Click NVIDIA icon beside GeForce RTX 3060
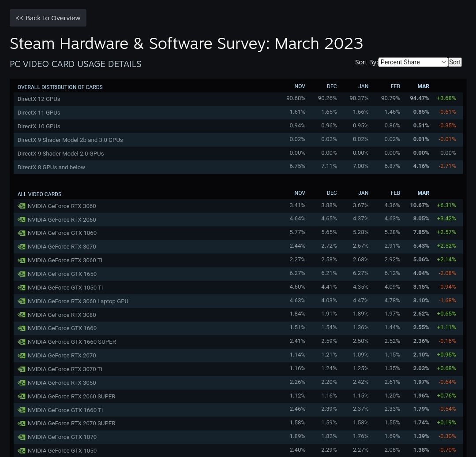The height and width of the screenshot is (457, 476). click(21, 206)
